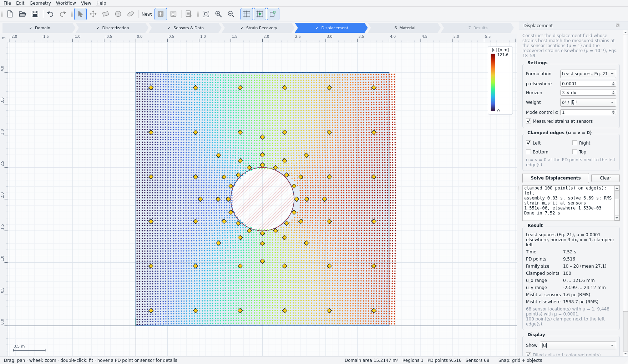The height and width of the screenshot is (364, 628).
Task: Click the Misfit at sensors 1.6 με value
Action: [x=577, y=295]
